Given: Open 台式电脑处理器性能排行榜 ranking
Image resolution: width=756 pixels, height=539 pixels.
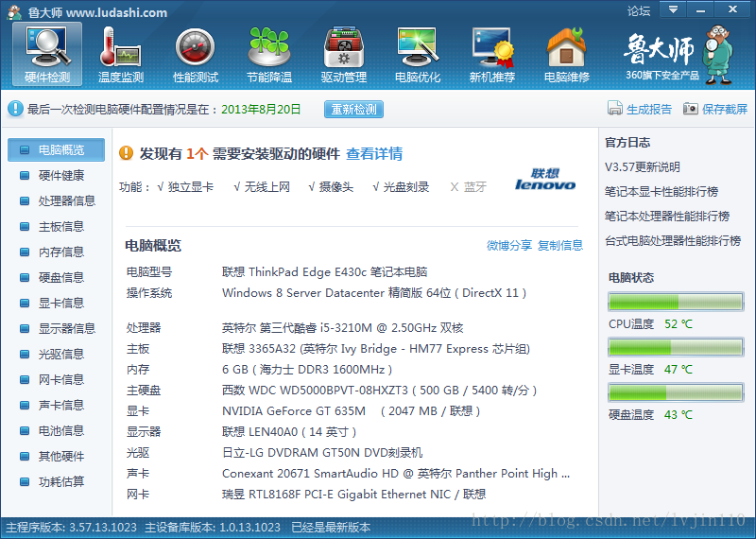Looking at the screenshot, I should [673, 241].
